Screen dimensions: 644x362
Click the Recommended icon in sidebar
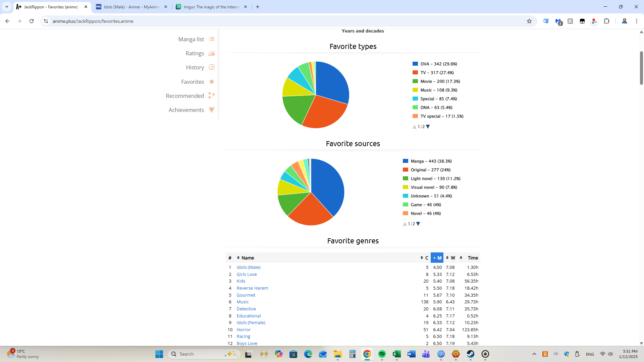(212, 96)
